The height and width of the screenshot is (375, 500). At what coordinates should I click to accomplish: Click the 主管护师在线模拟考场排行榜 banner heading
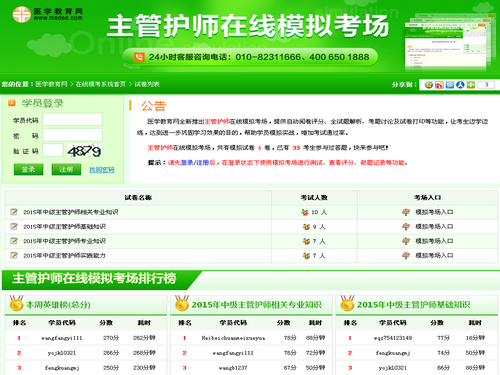(94, 278)
